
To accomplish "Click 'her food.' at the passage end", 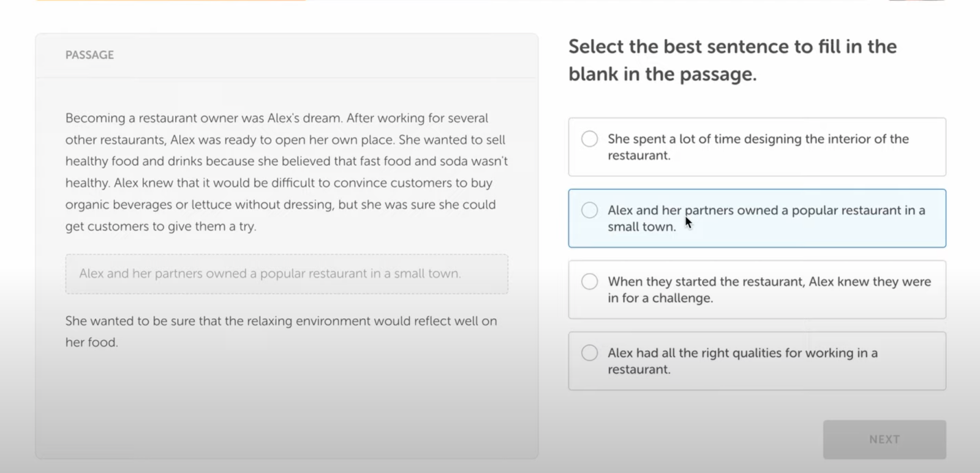I will [91, 342].
